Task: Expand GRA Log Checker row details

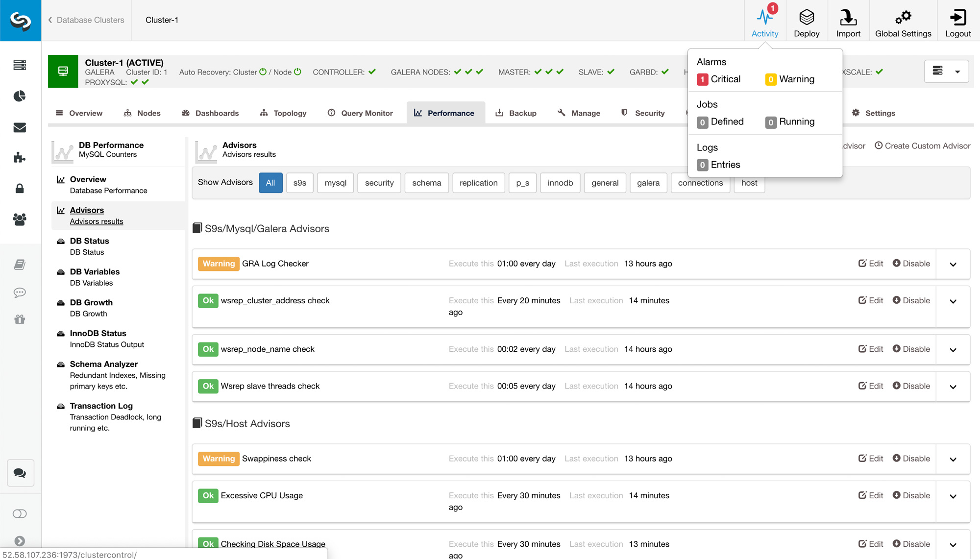Action: point(953,264)
